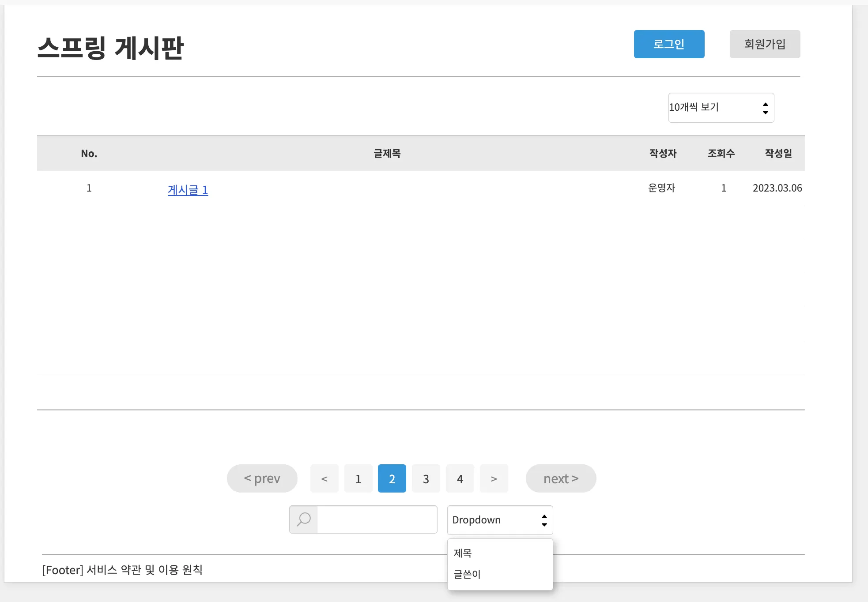The image size is (868, 602).
Task: Click the 글제목 column header
Action: [387, 153]
